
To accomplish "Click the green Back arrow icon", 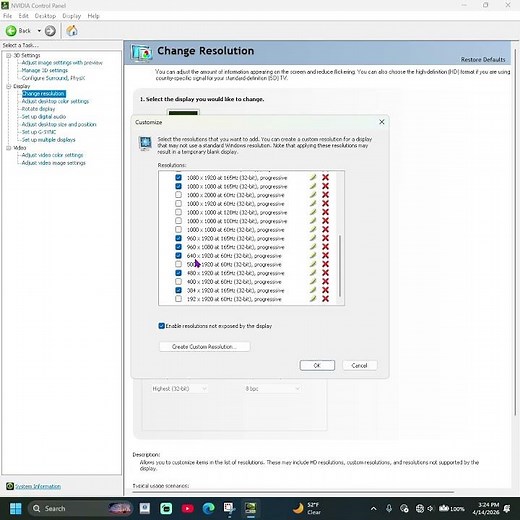I will tap(11, 31).
